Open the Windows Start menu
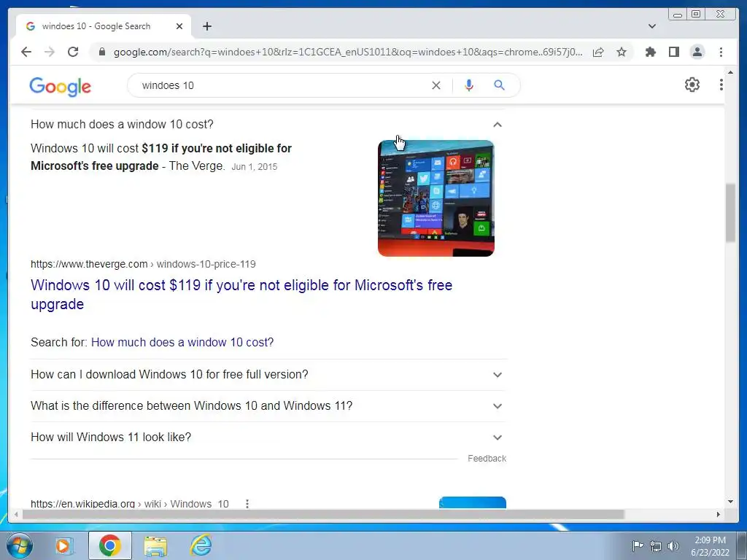The image size is (747, 560). [x=19, y=545]
